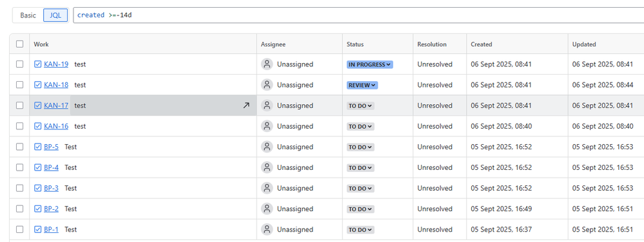Click the assignee avatar icon for BP-1
Screen dimensions: 644x242
point(267,229)
